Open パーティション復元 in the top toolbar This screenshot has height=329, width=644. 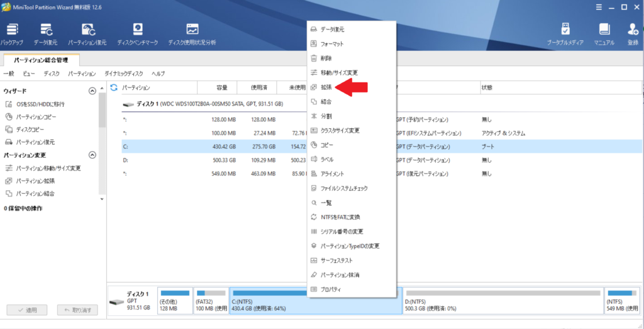click(87, 34)
